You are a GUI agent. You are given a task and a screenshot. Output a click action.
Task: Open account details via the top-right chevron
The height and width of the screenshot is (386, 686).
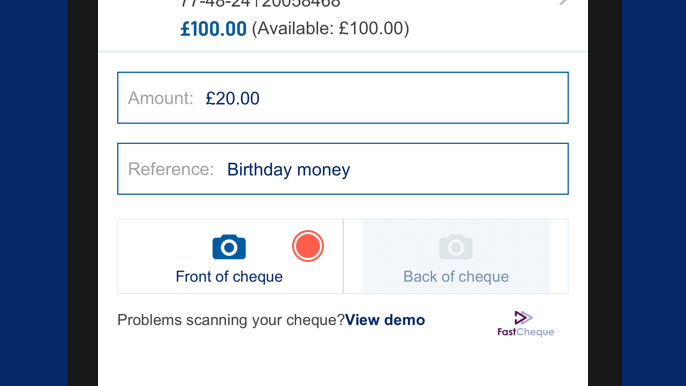564,2
